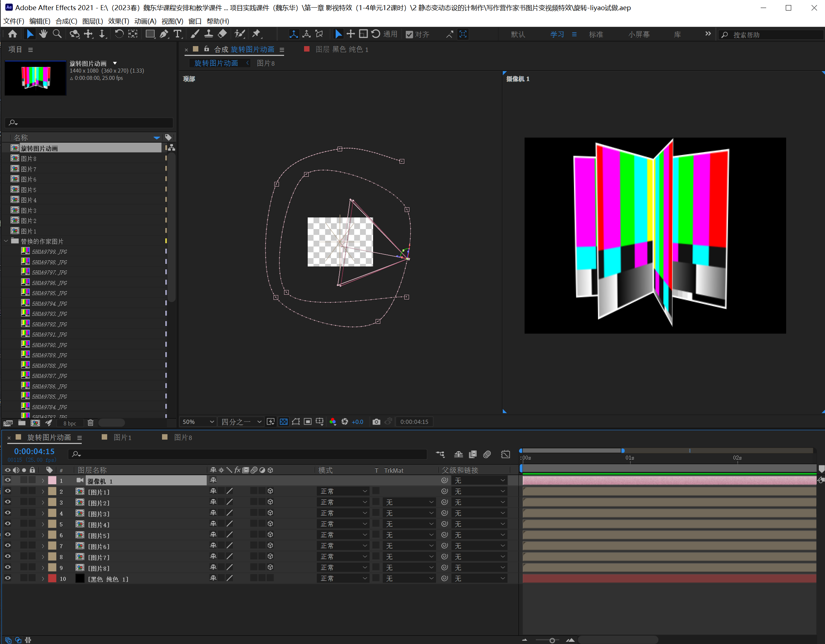The image size is (825, 644).
Task: Select the Zoom magnifier tool
Action: coord(57,34)
